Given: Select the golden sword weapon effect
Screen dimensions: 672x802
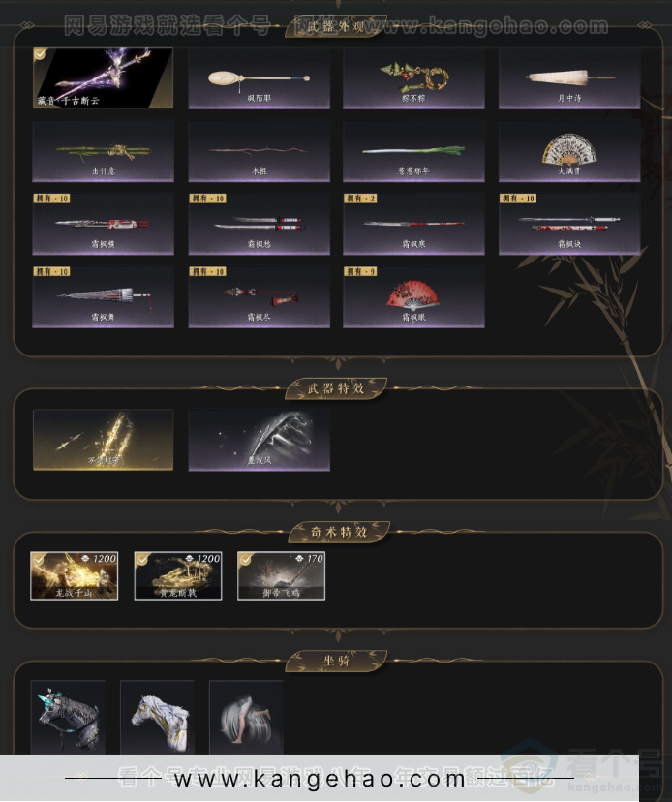Looking at the screenshot, I should pos(103,440).
